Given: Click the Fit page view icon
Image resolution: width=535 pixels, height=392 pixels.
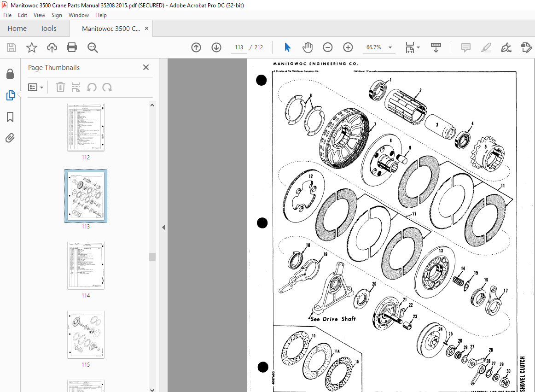Looking at the screenshot, I should (410, 47).
